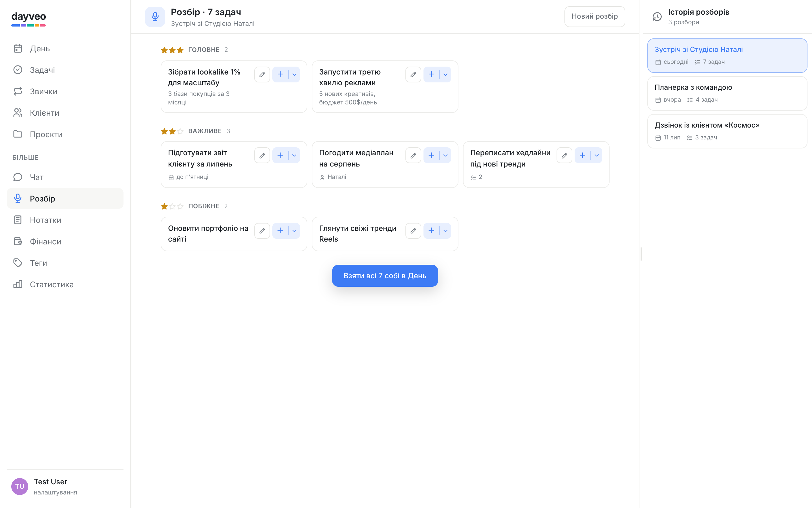Go to Задачі in the sidebar

coord(65,70)
